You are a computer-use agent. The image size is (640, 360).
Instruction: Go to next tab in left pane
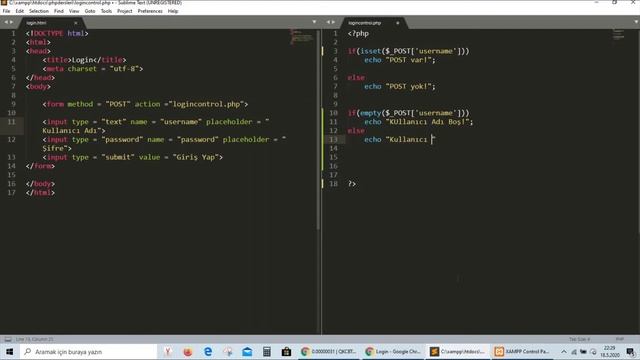[x=11, y=22]
